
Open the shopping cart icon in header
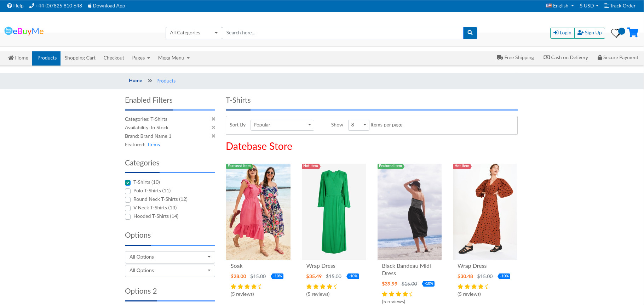pos(633,33)
